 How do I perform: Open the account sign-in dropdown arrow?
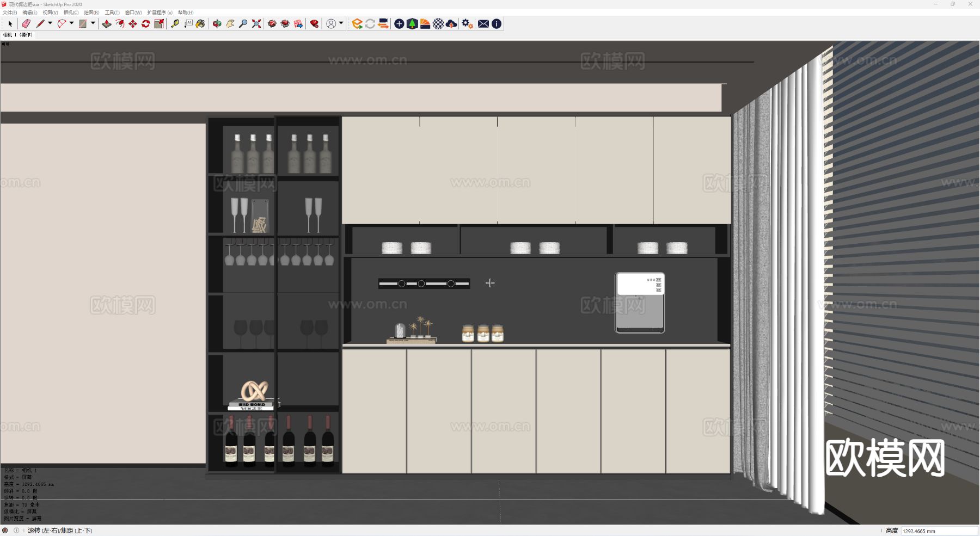(x=341, y=23)
